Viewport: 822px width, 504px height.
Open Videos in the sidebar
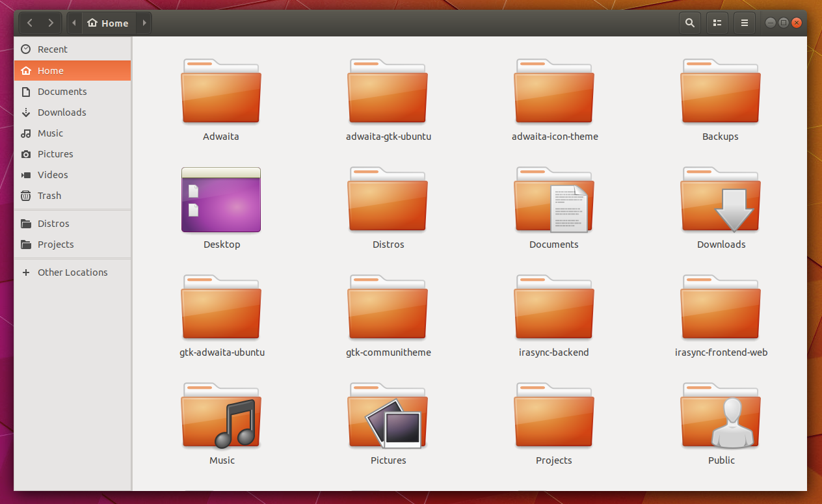click(72, 175)
